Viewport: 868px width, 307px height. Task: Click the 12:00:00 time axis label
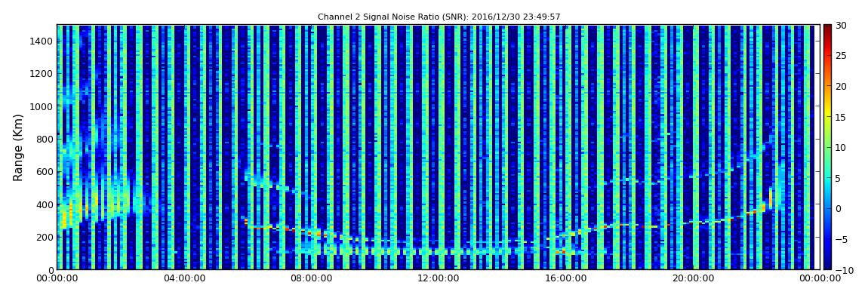pyautogui.click(x=439, y=279)
